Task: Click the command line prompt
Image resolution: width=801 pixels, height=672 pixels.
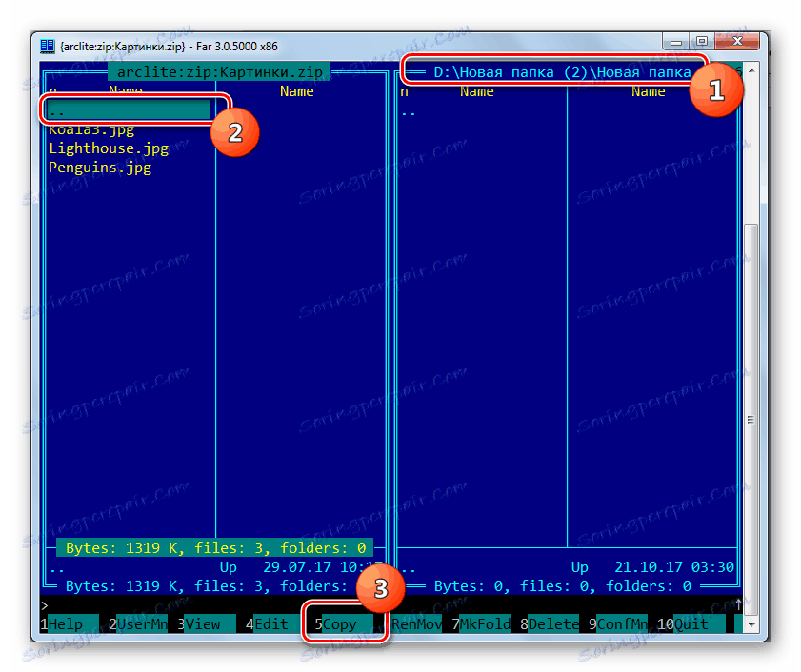Action: 45,605
